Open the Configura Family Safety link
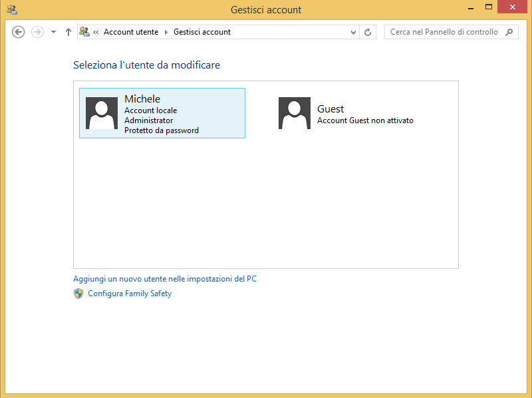 pyautogui.click(x=130, y=294)
